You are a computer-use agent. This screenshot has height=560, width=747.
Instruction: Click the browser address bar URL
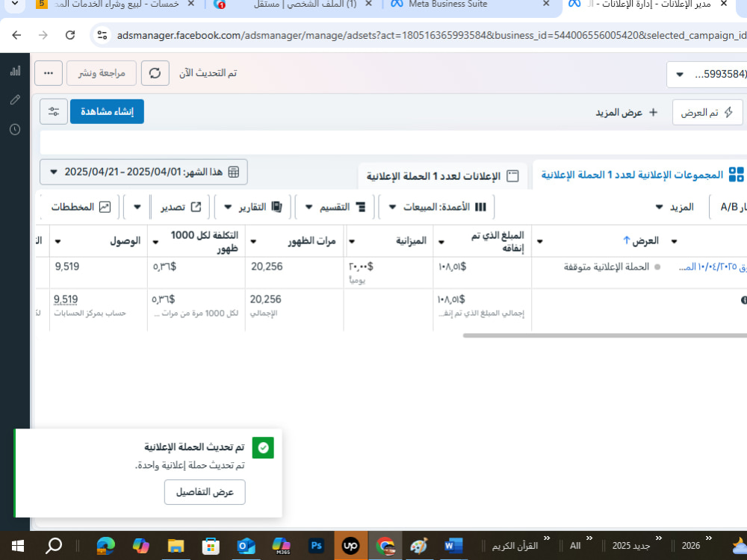tap(431, 35)
